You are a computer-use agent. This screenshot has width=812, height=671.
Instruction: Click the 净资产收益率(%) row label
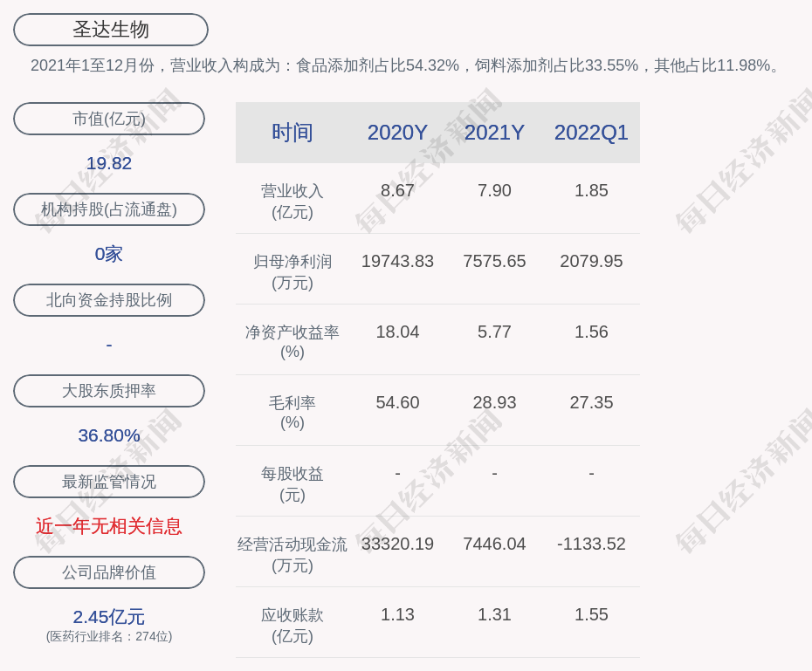292,341
